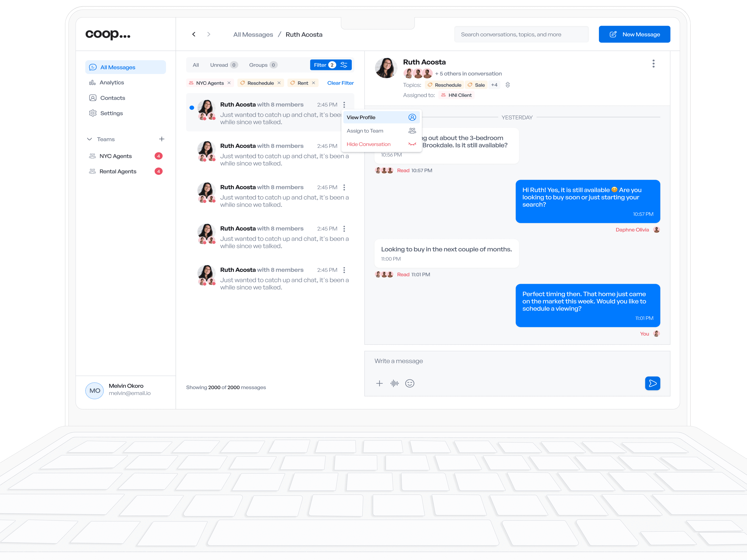Remove the NYC Agents filter chip
Screen dimensions: 747x560
229,83
